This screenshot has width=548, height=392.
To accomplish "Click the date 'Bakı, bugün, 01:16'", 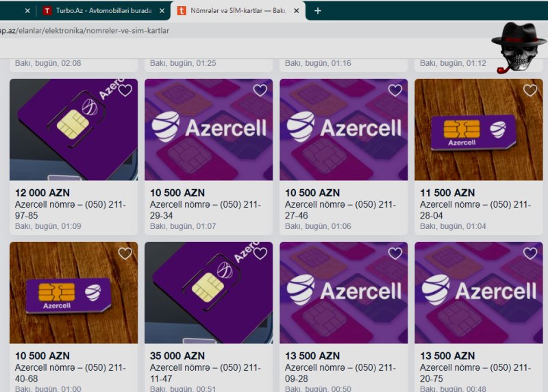I will point(318,63).
